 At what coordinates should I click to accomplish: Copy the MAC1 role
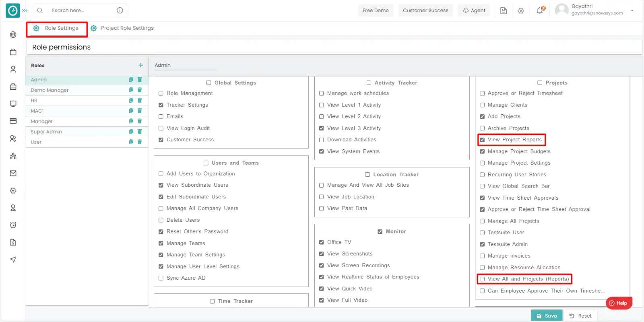(131, 111)
